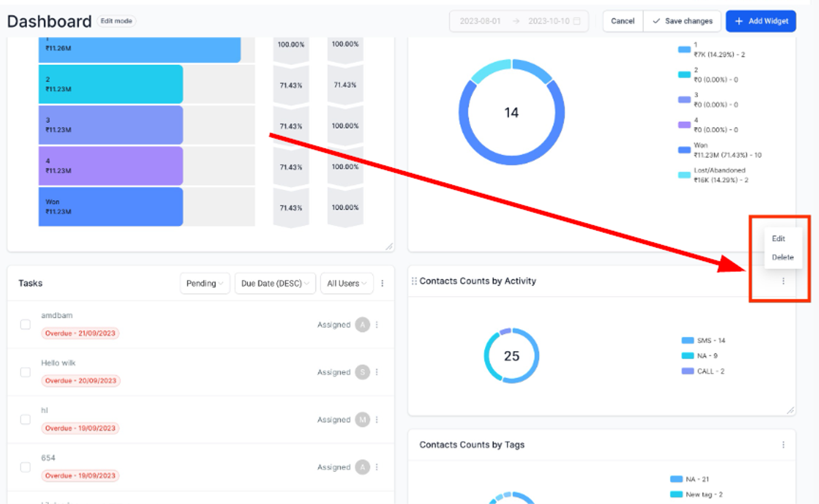Tick the Hello wilk task checkbox
Screen dimensions: 819x504
(x=25, y=372)
